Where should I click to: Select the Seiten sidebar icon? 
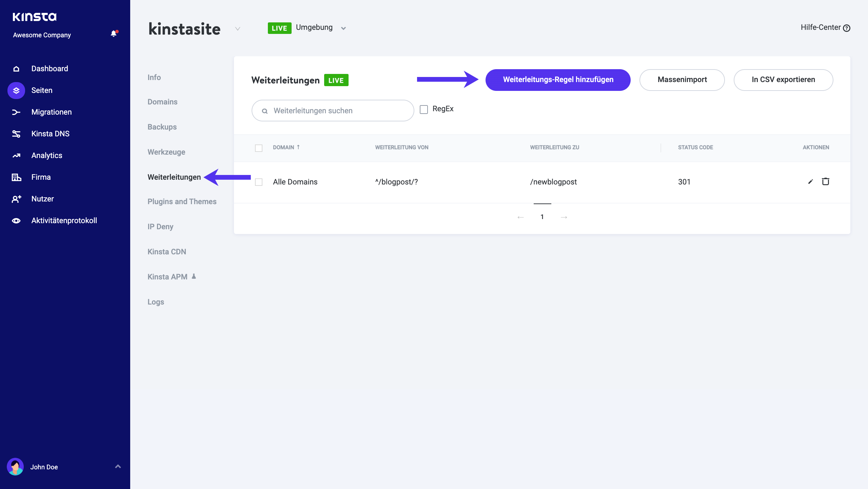[x=16, y=90]
